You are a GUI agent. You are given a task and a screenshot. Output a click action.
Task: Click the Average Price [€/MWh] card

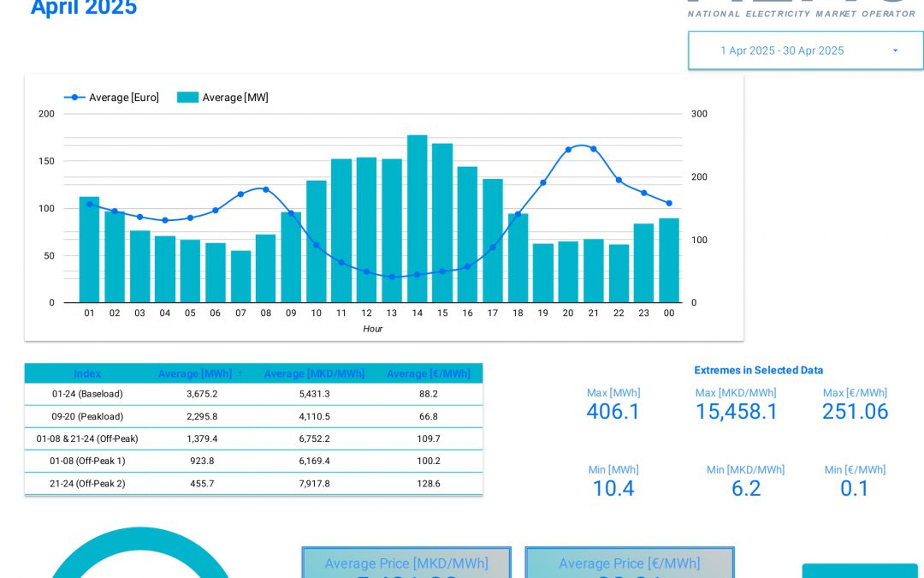point(630,563)
